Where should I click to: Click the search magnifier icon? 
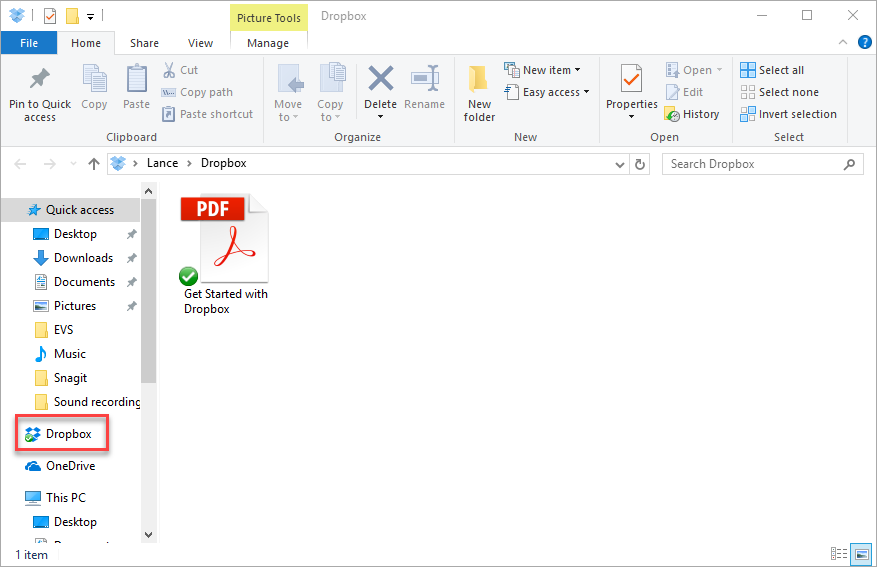click(849, 164)
